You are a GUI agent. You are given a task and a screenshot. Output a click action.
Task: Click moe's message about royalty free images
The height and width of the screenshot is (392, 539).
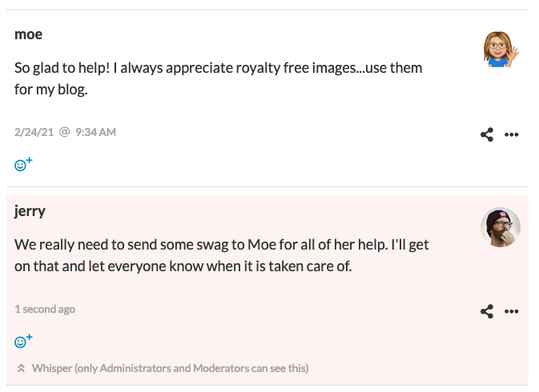coord(219,78)
